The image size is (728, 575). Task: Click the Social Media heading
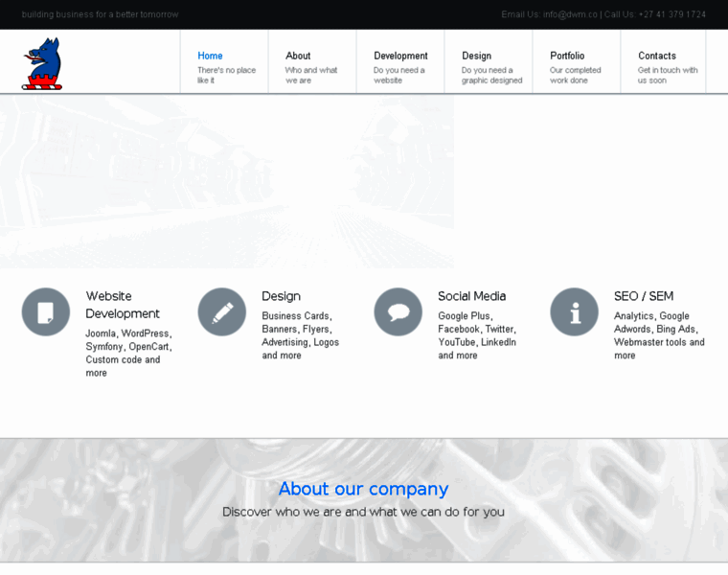tap(471, 296)
